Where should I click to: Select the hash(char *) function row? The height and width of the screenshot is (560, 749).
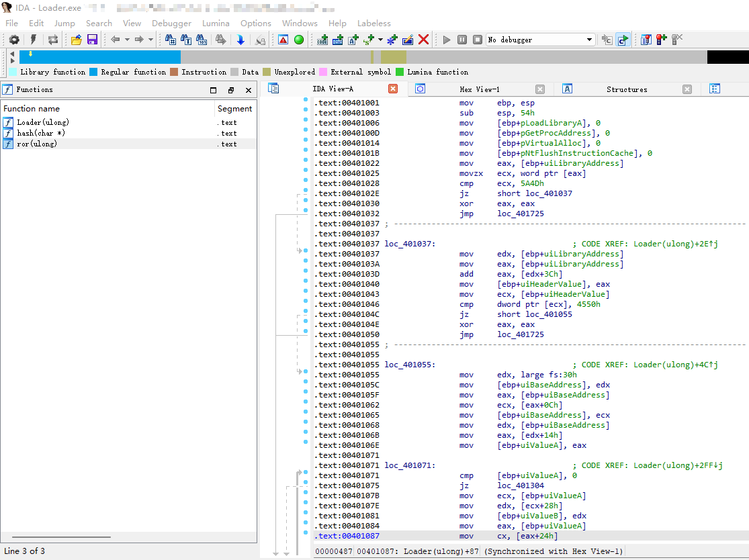tap(128, 133)
